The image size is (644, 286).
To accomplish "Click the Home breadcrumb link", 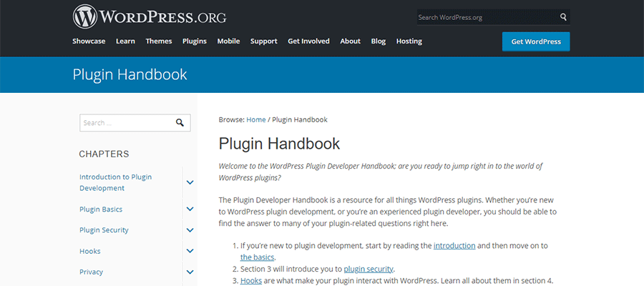I will pos(255,119).
